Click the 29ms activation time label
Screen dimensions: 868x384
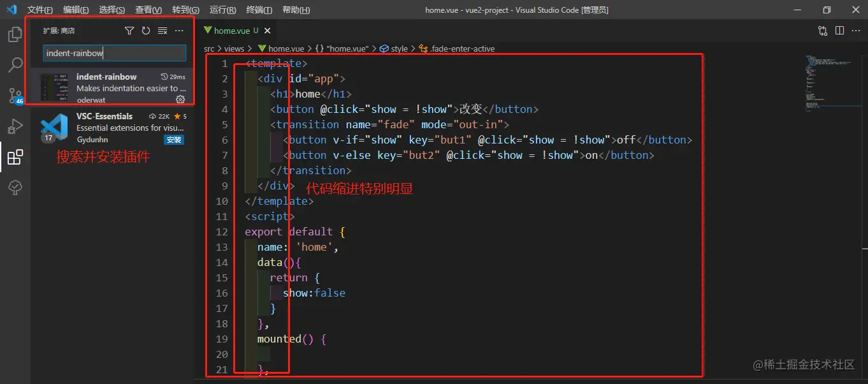pos(173,77)
